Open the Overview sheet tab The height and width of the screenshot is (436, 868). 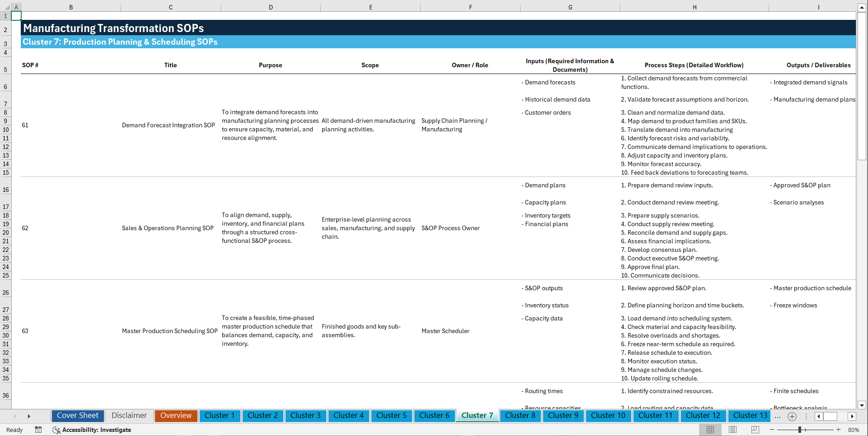pos(176,416)
